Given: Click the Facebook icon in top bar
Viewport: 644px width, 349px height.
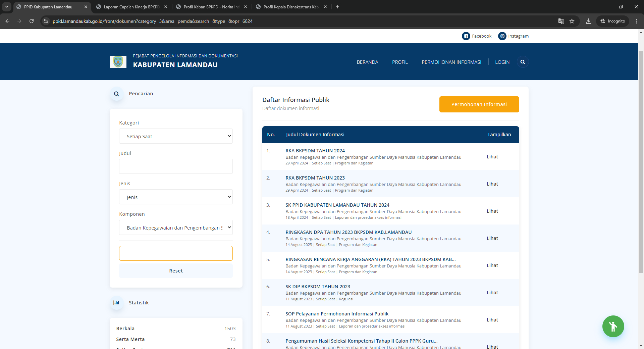Looking at the screenshot, I should coord(466,36).
